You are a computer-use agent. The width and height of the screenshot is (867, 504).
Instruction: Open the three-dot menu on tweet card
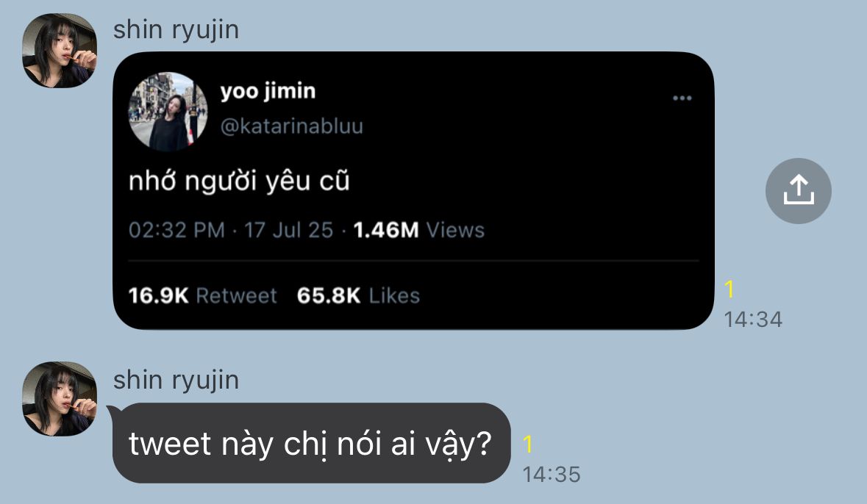(x=682, y=98)
